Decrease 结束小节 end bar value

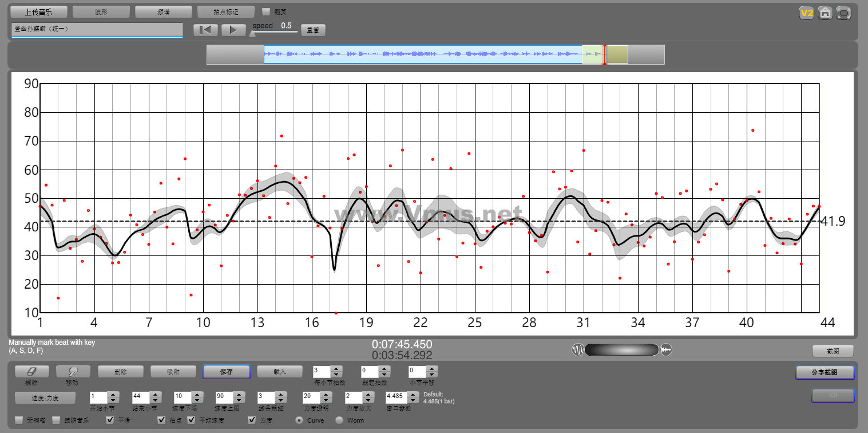(x=154, y=400)
